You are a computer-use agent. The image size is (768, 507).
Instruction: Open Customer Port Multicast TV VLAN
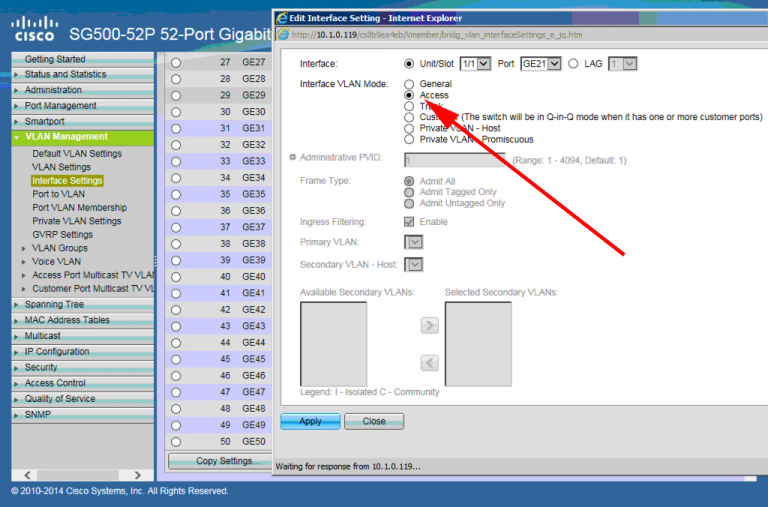pyautogui.click(x=93, y=289)
